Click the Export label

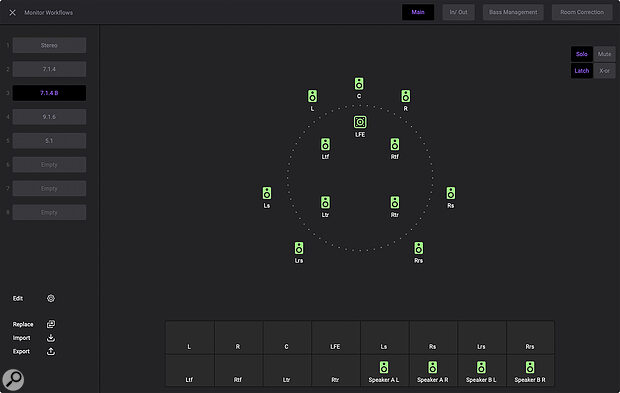point(21,351)
